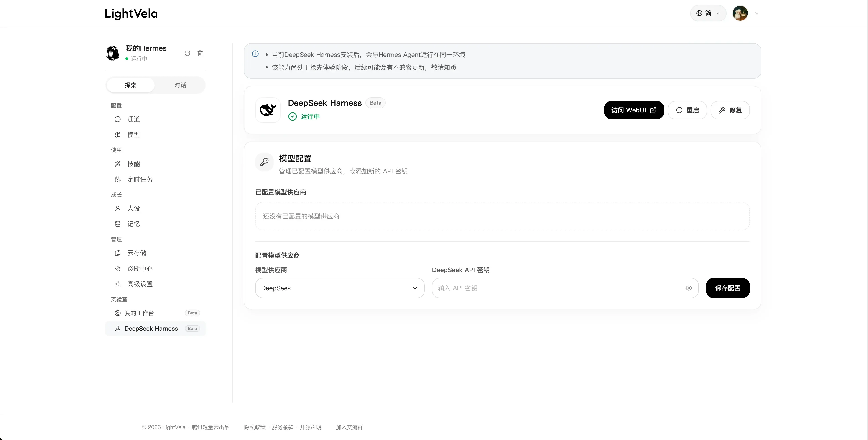Switch to the 对话 tab

(x=180, y=85)
